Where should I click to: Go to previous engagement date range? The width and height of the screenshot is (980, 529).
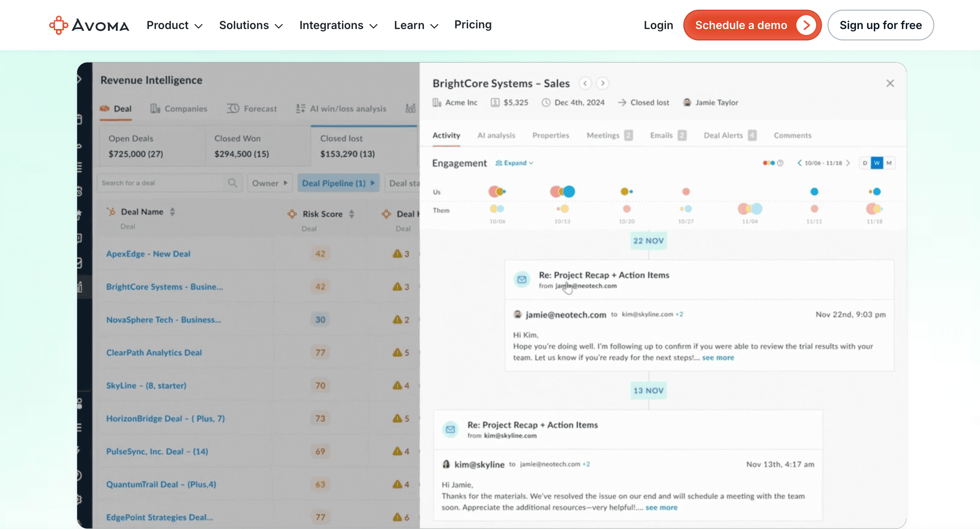coord(799,163)
